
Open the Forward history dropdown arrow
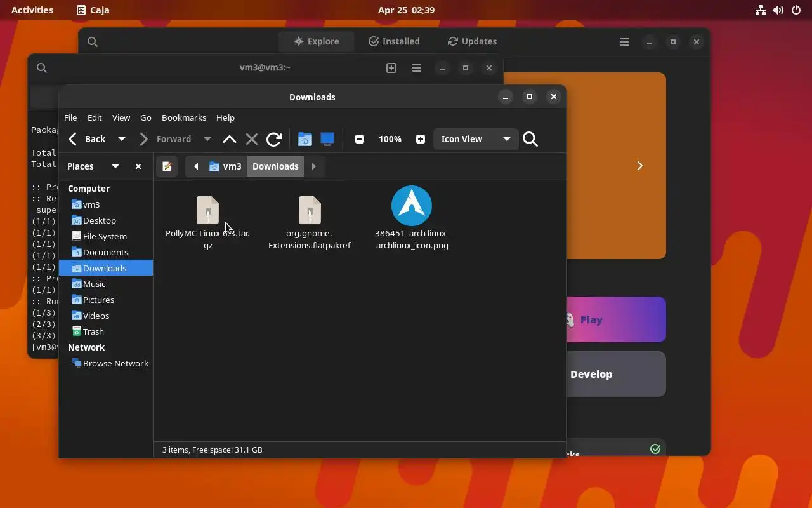click(x=207, y=139)
